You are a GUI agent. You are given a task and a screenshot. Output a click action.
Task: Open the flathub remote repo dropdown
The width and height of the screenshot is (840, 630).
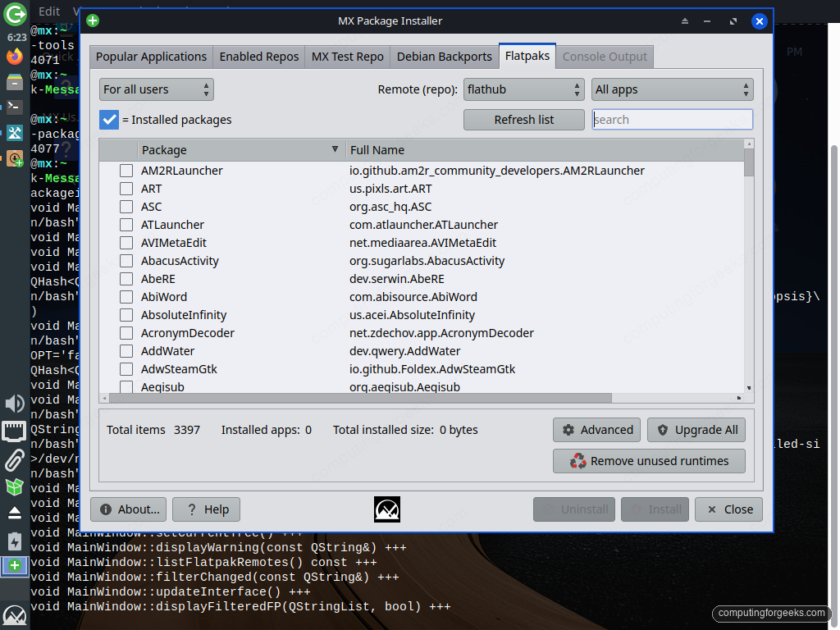point(523,89)
